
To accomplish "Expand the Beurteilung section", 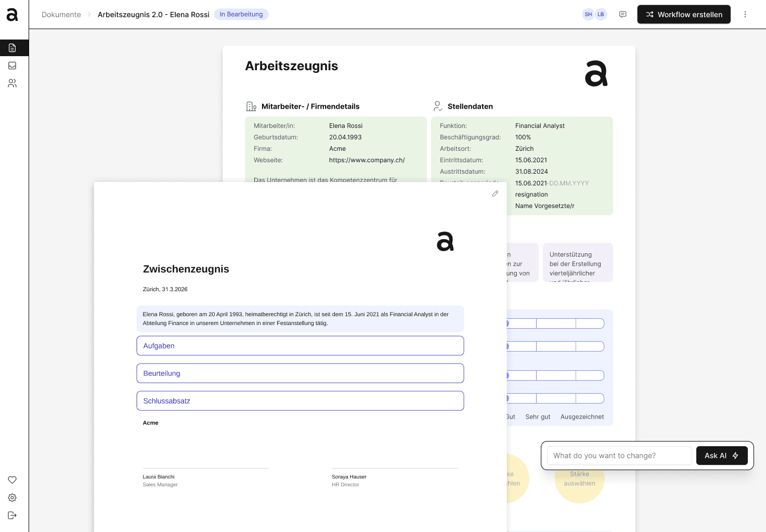I will [x=300, y=373].
